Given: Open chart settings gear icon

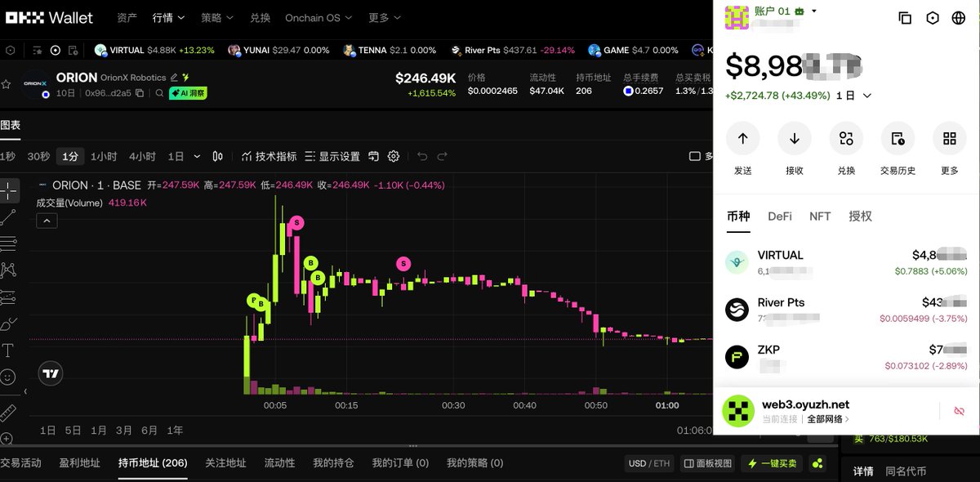Looking at the screenshot, I should tap(394, 156).
